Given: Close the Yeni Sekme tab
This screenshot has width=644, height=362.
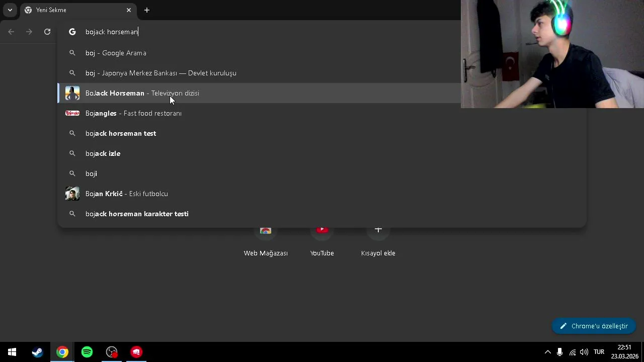Looking at the screenshot, I should pyautogui.click(x=128, y=10).
